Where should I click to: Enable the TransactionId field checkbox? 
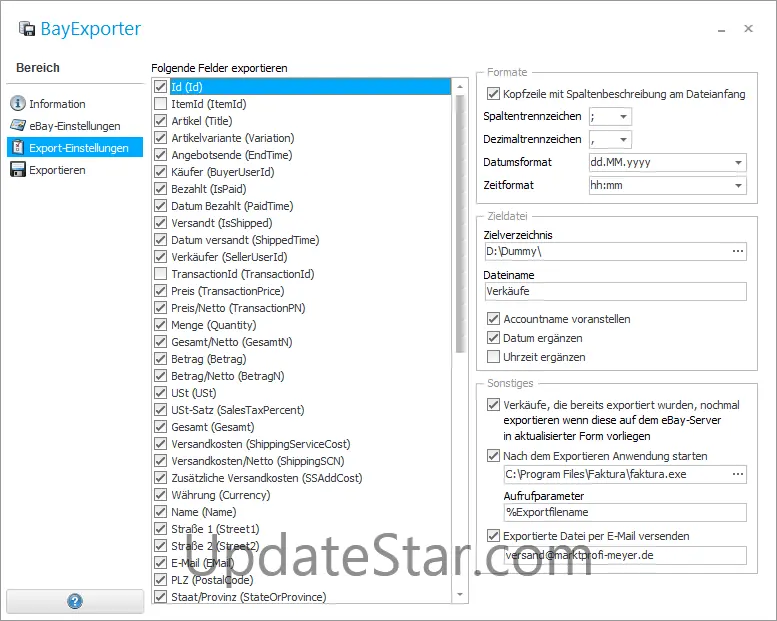point(160,274)
